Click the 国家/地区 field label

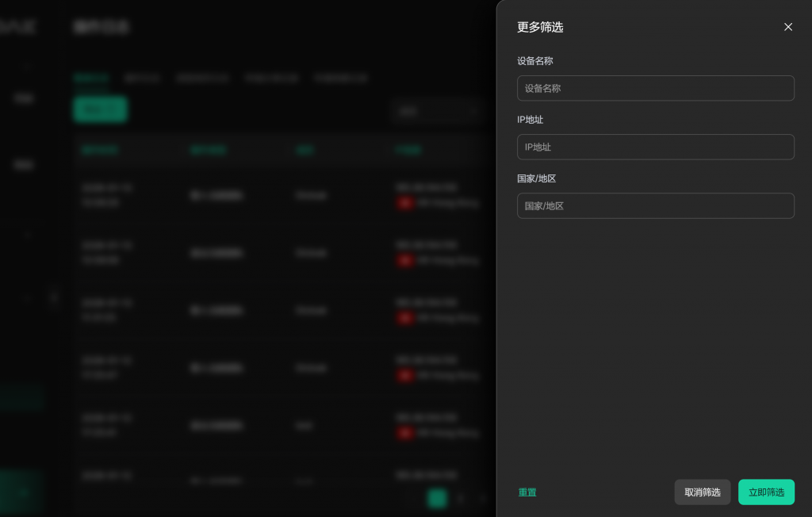[x=537, y=178]
